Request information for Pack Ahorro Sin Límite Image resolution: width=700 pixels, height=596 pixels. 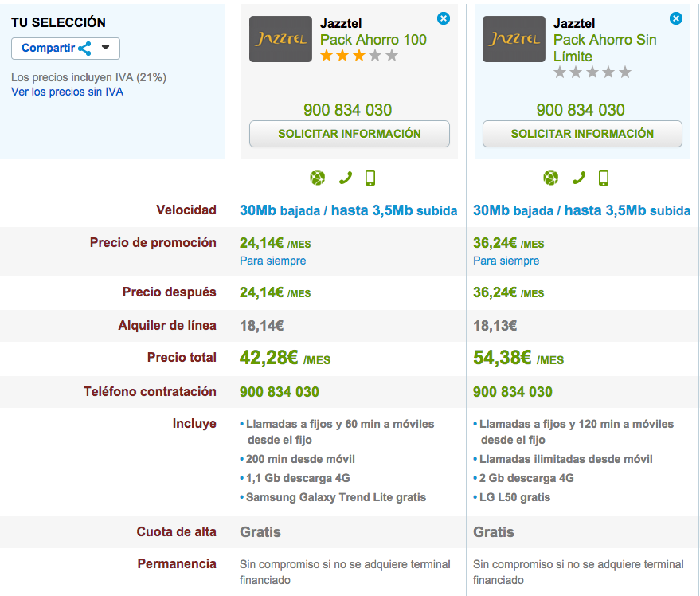click(x=582, y=134)
